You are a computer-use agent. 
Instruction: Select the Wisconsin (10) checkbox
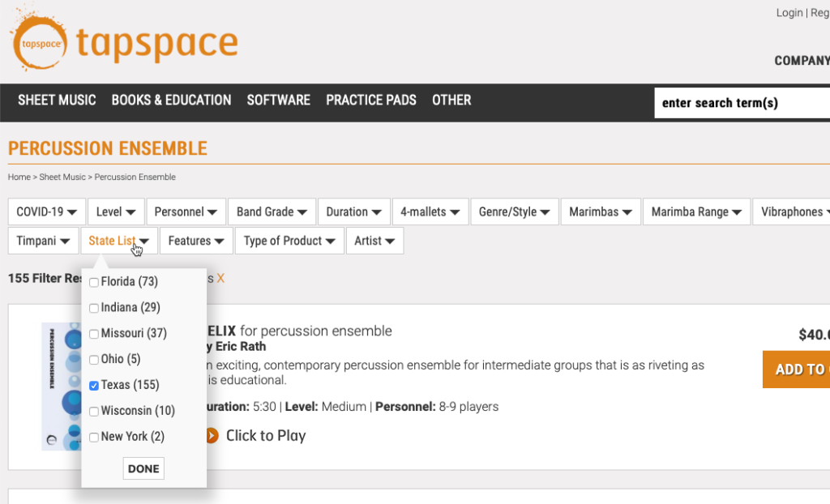click(x=94, y=412)
